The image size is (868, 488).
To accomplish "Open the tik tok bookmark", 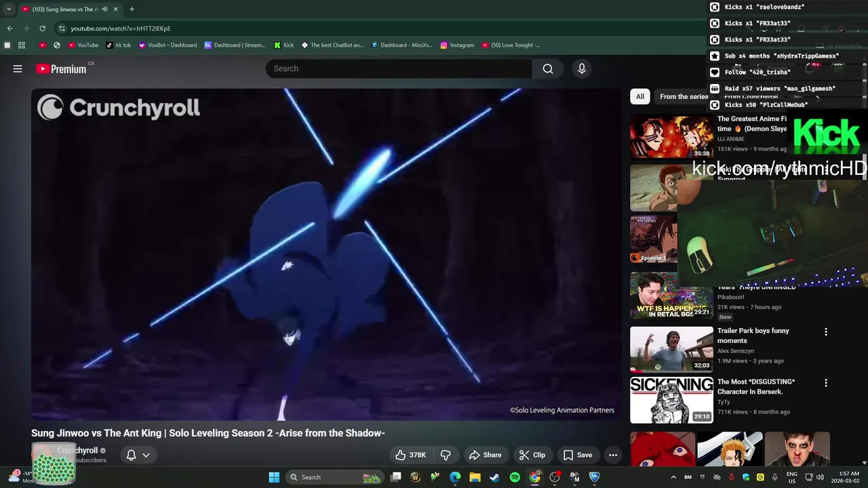I will [119, 45].
